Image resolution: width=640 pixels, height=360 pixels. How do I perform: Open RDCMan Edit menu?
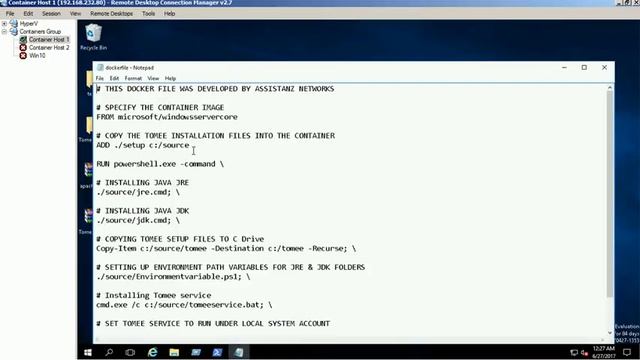pyautogui.click(x=28, y=13)
